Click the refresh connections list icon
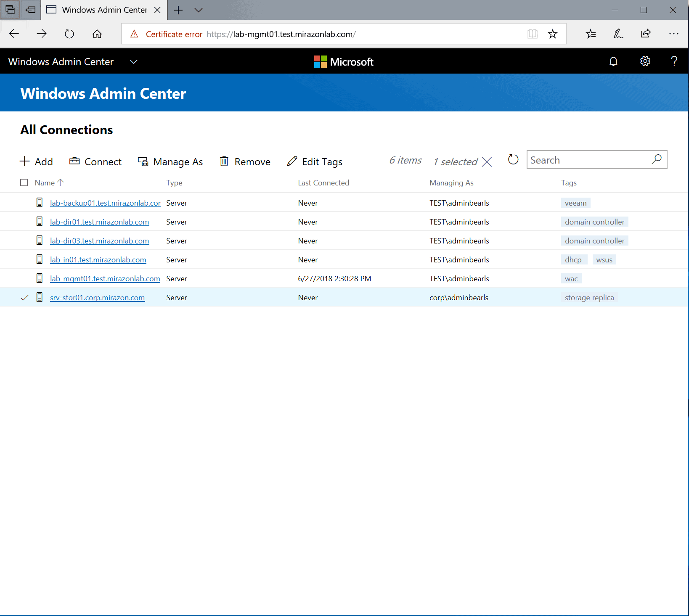The image size is (689, 616). [x=513, y=160]
